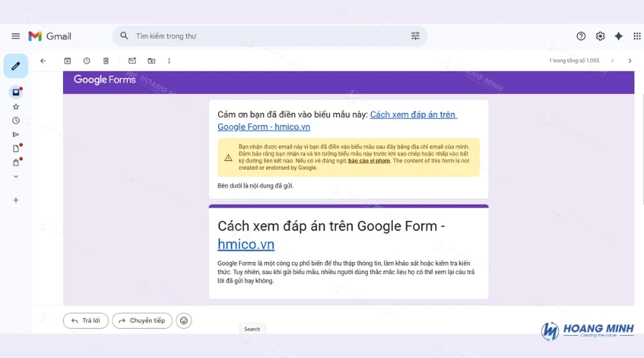Click the Gmail logo
644x358 pixels.
click(49, 37)
